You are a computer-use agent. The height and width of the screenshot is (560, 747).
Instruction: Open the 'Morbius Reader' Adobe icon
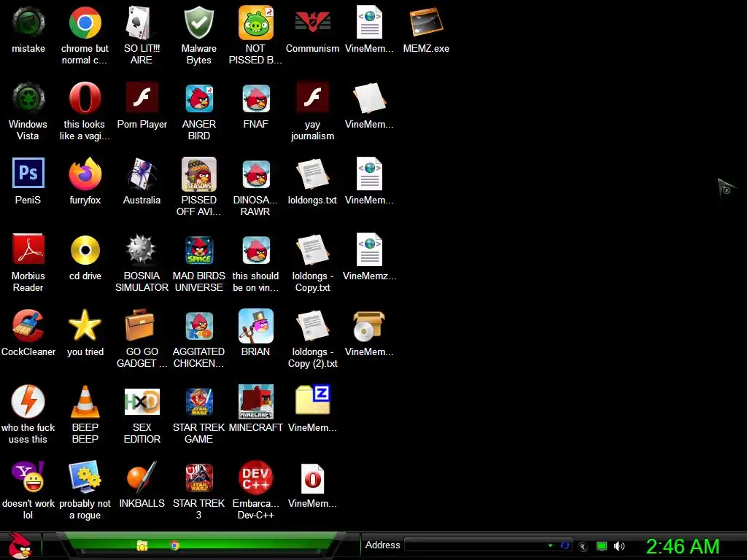tap(28, 249)
